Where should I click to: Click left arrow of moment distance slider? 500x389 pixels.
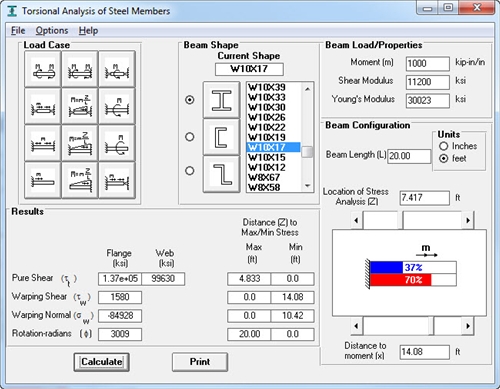pos(356,326)
